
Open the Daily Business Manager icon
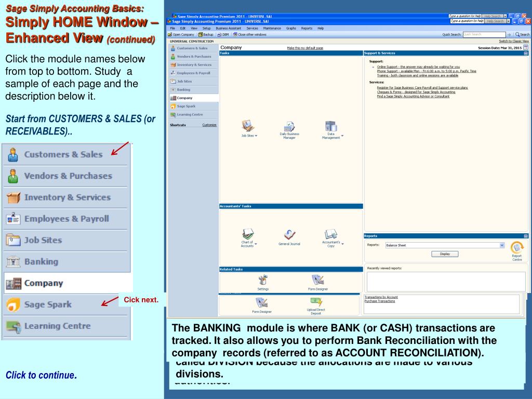[289, 127]
